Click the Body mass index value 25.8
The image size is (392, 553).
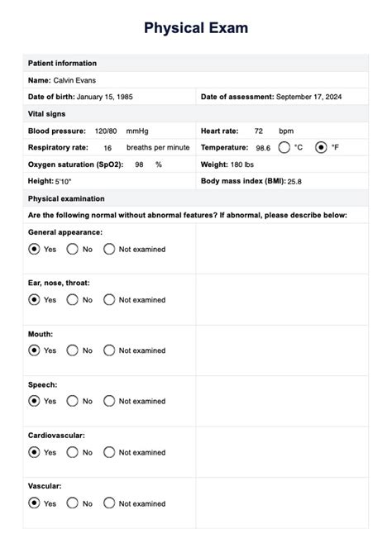tap(294, 182)
